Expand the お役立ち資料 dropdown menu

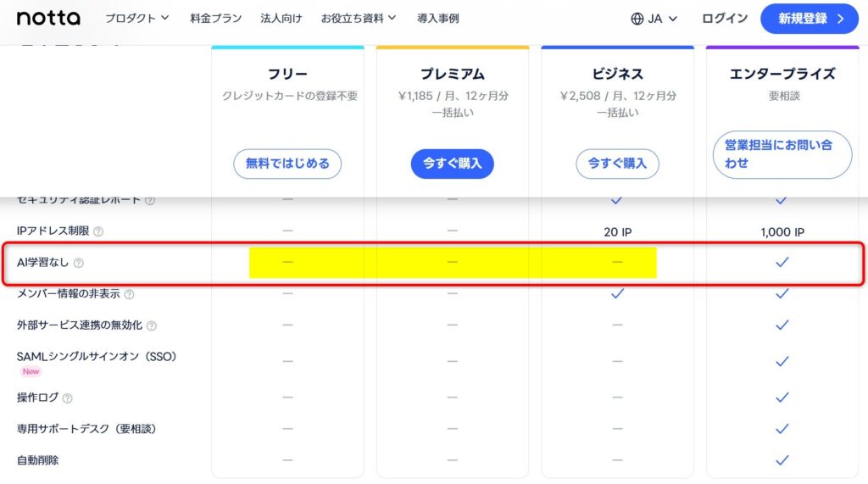point(359,18)
